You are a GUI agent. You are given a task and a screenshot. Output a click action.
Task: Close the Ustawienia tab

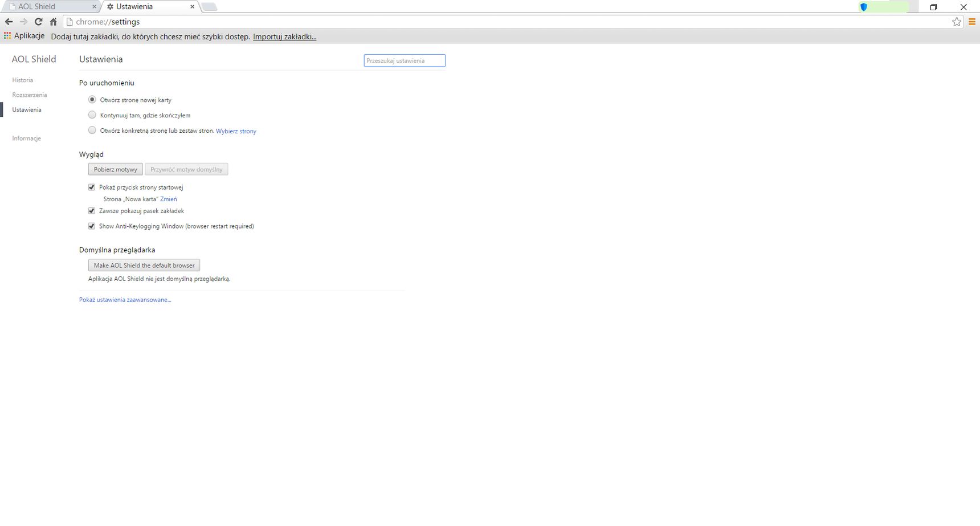click(192, 7)
